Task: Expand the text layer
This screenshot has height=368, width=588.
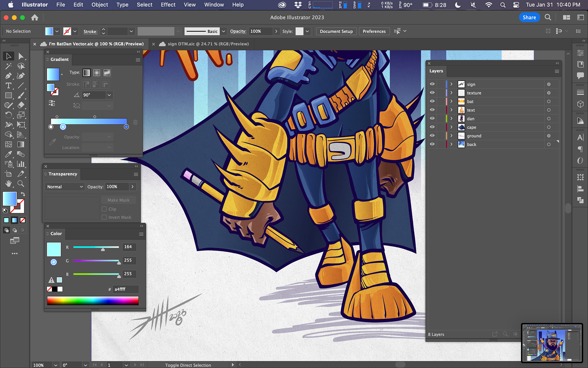Action: point(451,110)
